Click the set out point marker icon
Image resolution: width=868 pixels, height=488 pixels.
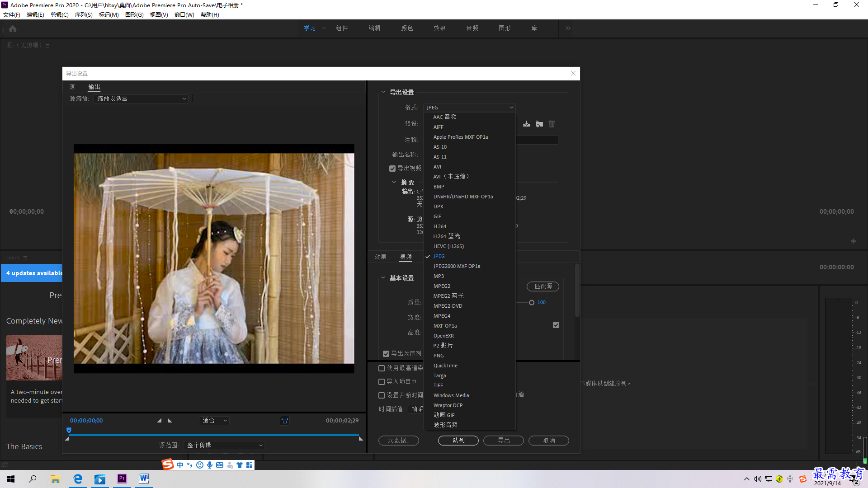(170, 420)
